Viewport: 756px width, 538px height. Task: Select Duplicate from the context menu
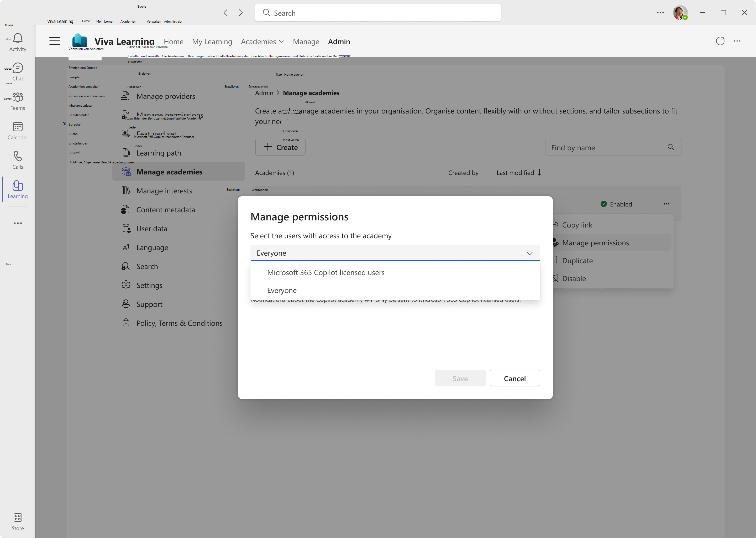pos(578,260)
